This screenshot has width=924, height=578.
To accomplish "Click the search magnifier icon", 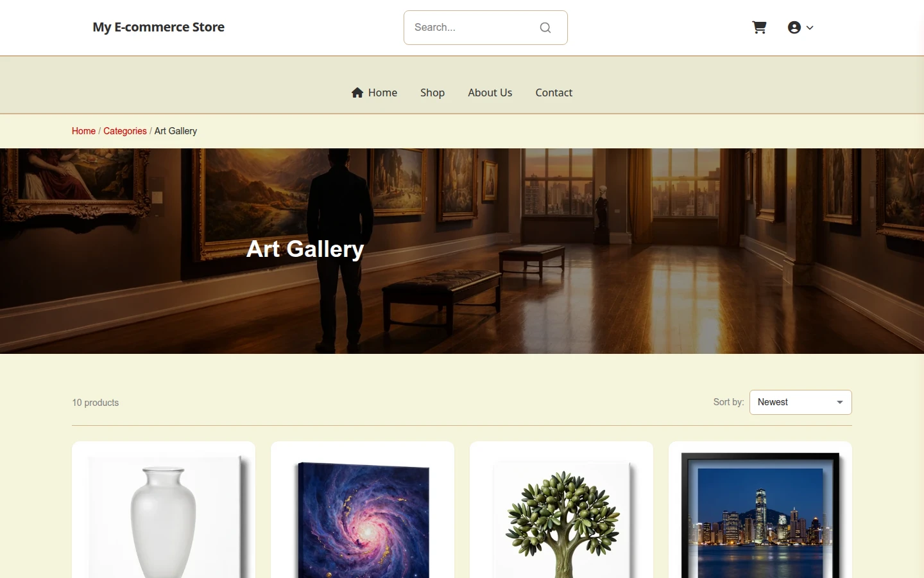I will click(x=545, y=28).
